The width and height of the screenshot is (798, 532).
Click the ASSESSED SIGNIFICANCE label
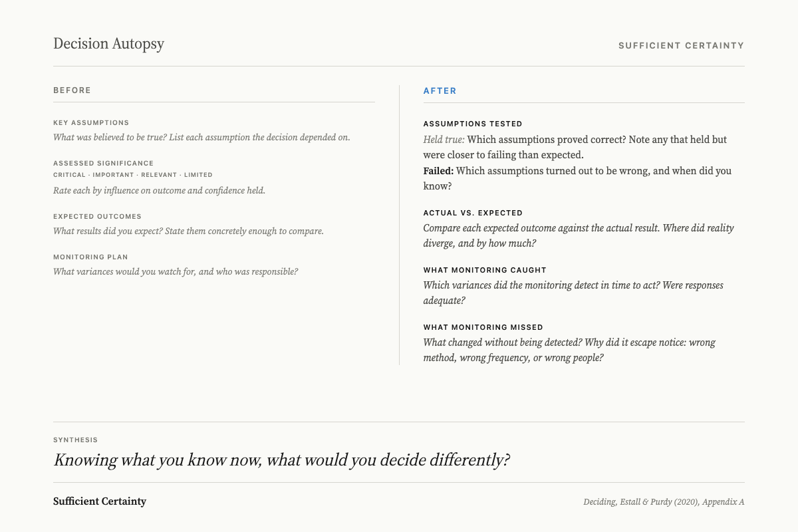coord(103,163)
